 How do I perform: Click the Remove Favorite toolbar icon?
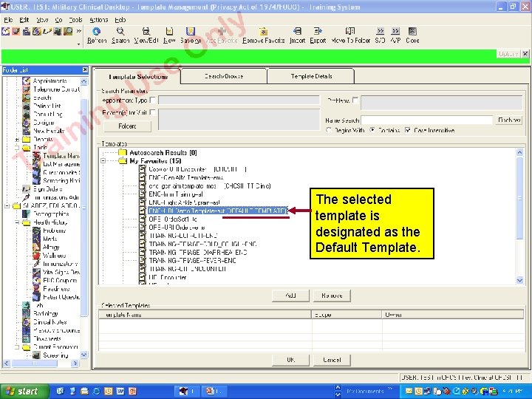263,35
